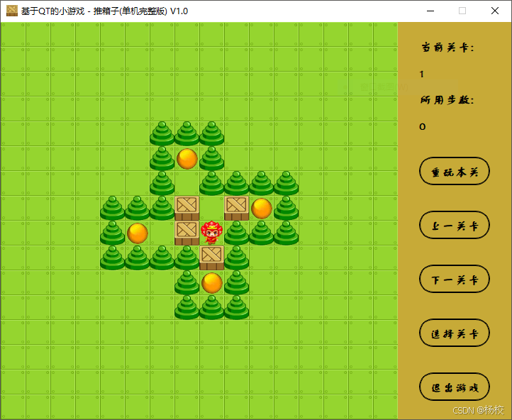Go to previous level with 上一关卡
The width and height of the screenshot is (512, 420).
point(454,225)
